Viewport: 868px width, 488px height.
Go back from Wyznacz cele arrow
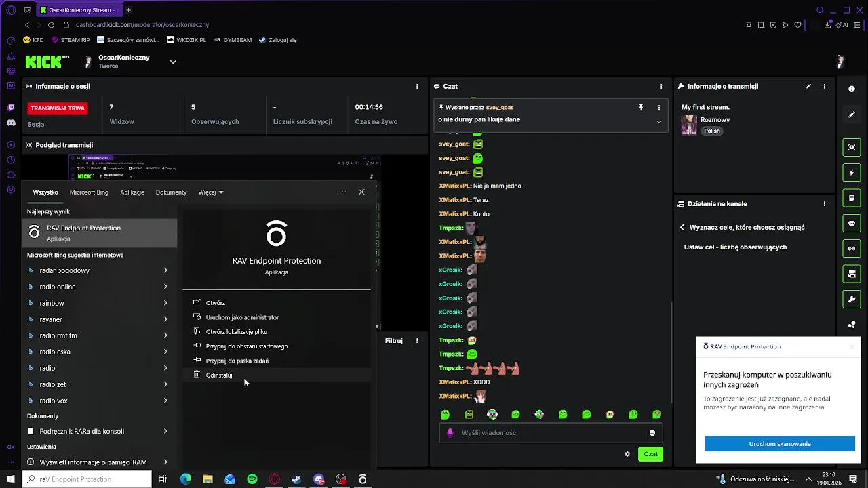pyautogui.click(x=682, y=228)
